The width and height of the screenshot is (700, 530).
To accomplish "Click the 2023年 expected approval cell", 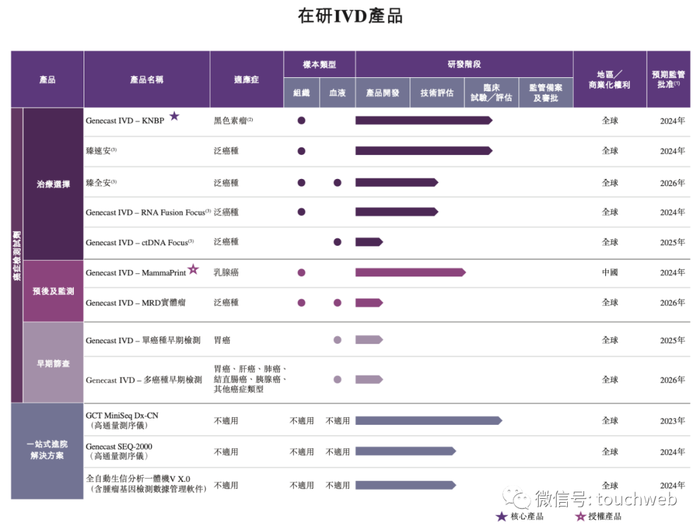I will coord(672,421).
